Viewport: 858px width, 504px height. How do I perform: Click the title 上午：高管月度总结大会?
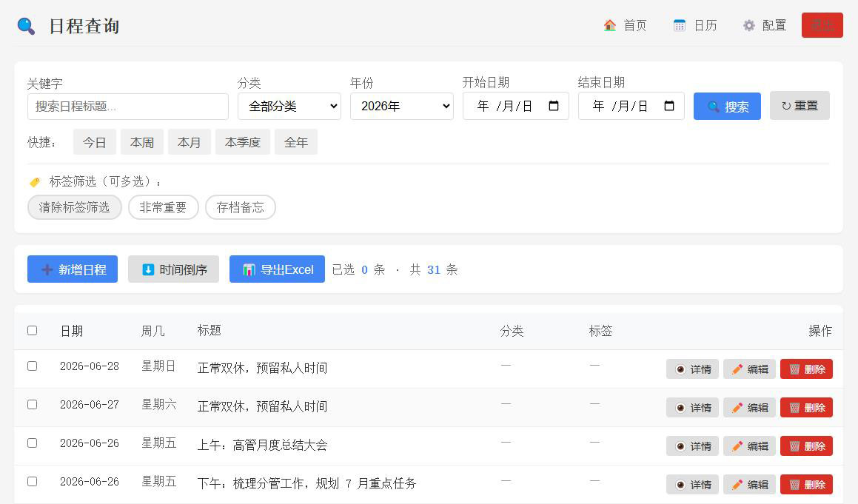[x=262, y=445]
